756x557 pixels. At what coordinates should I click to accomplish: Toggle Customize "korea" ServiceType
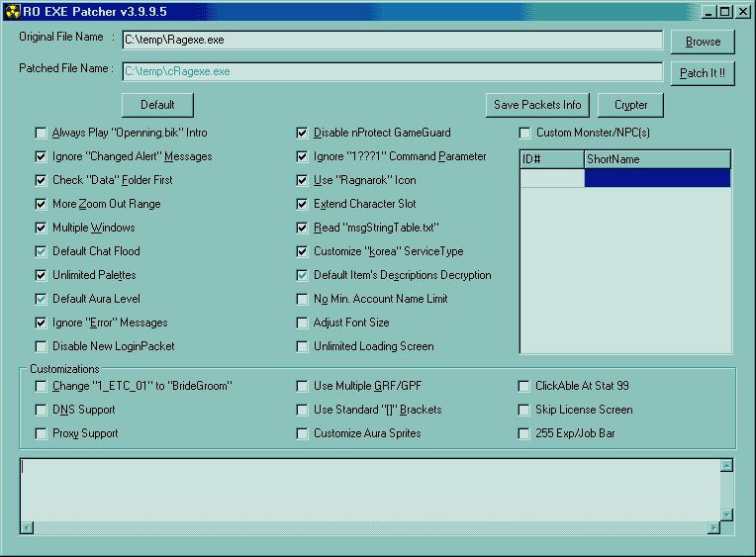(303, 251)
